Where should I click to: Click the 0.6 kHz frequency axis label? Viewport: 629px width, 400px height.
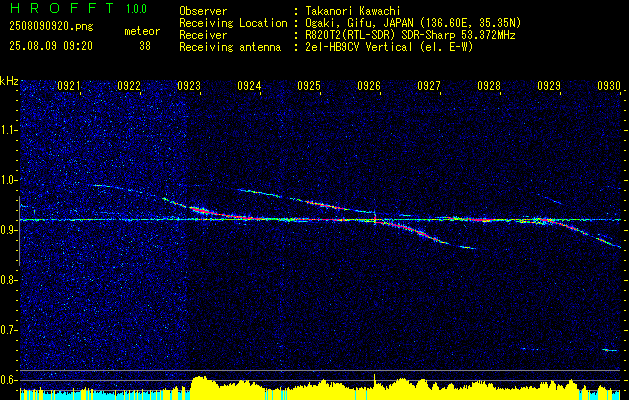tap(9, 380)
